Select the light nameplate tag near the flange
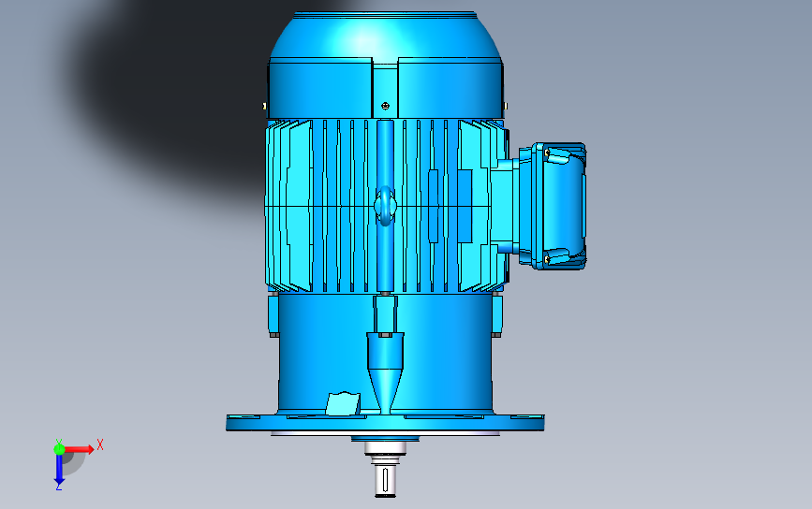The height and width of the screenshot is (509, 812). pyautogui.click(x=343, y=404)
